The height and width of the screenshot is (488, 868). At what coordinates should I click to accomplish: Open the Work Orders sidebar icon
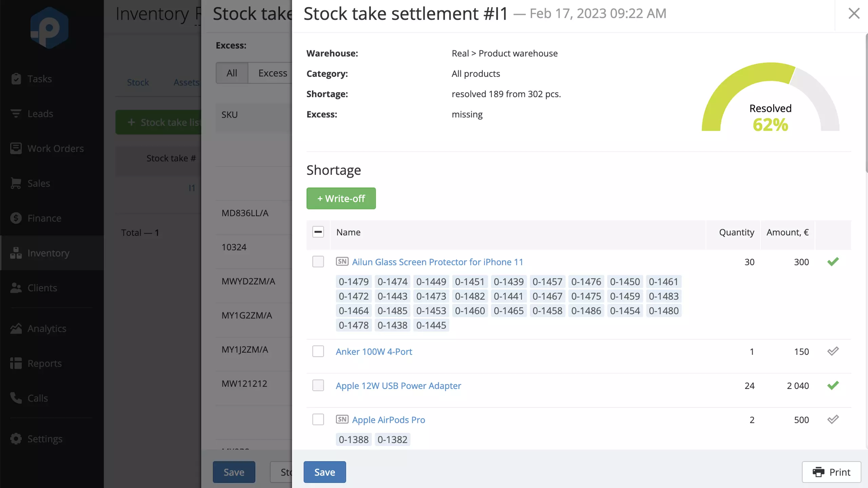pos(16,148)
